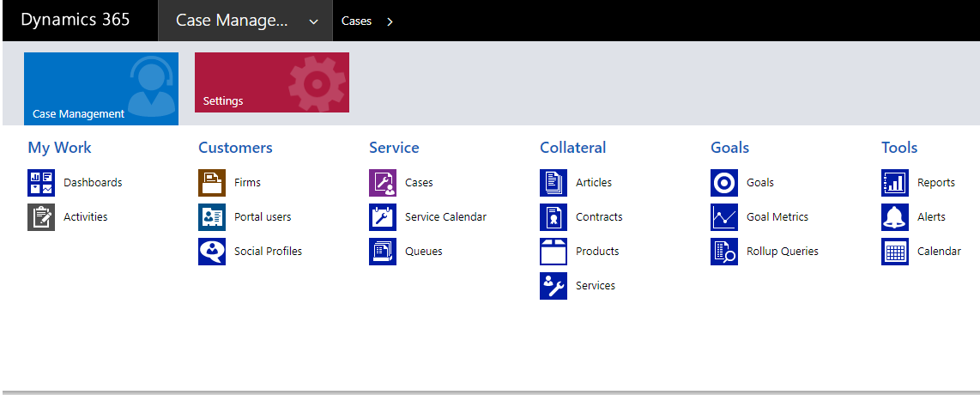Open the Articles link
Screen dimensions: 980x395
[x=594, y=183]
